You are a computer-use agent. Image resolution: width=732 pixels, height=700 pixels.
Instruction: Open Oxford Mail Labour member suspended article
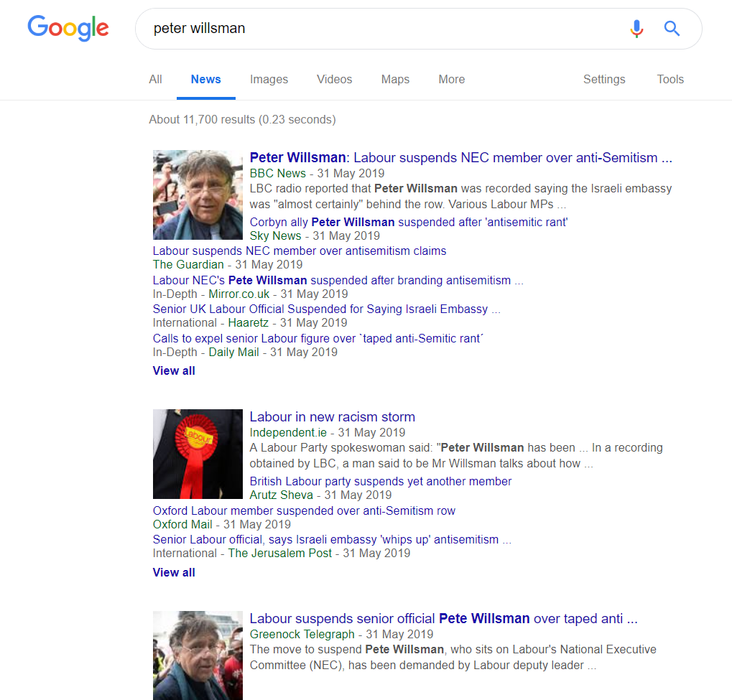click(304, 510)
